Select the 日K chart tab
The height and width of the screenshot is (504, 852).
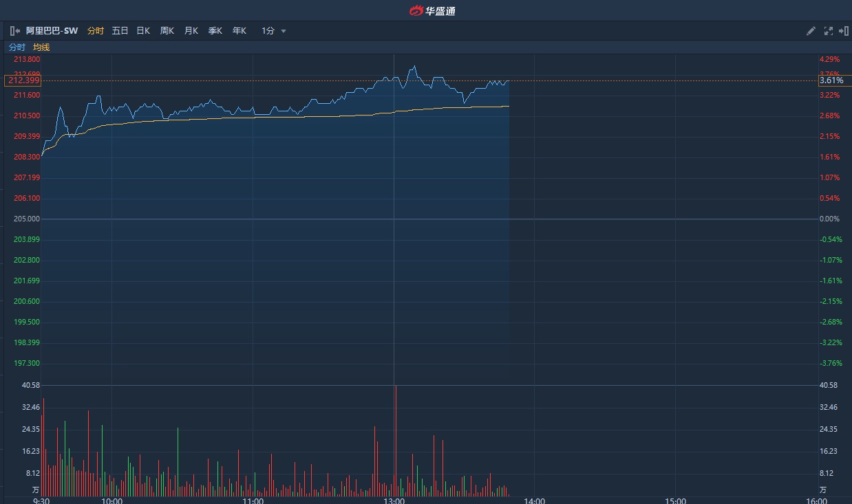point(143,31)
